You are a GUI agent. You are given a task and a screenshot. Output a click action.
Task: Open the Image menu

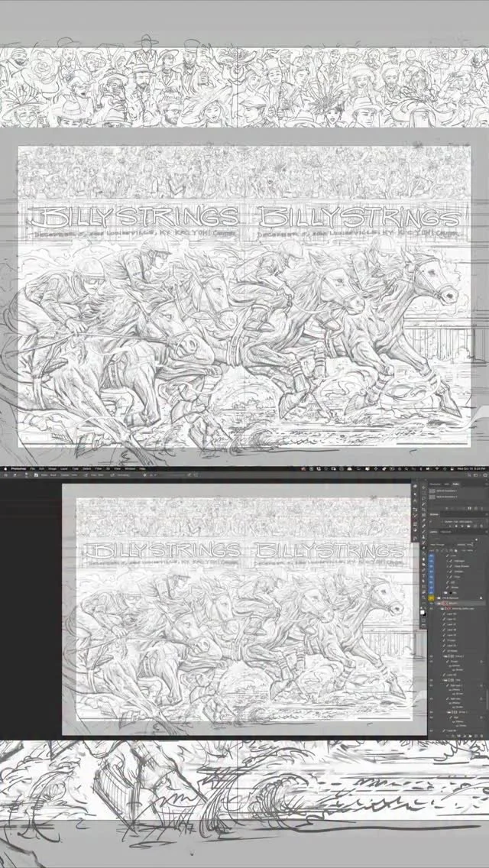click(51, 468)
